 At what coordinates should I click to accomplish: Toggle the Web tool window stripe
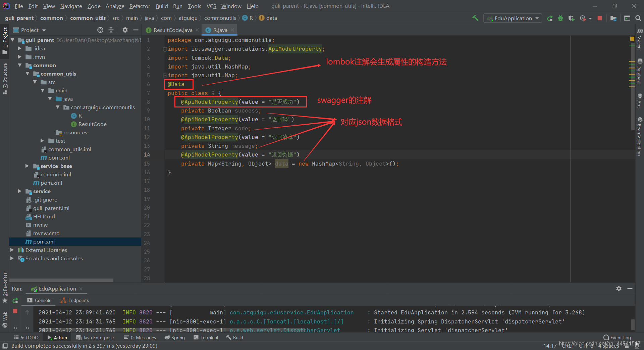5,319
